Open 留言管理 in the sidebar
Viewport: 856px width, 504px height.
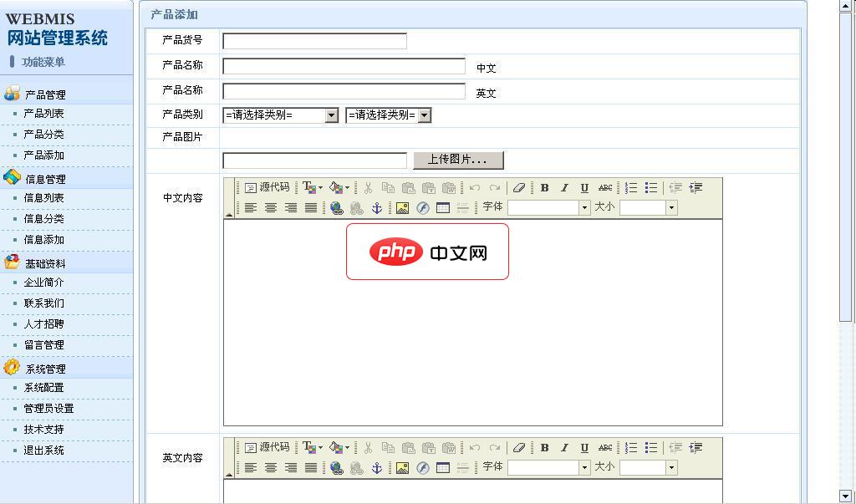pos(43,345)
